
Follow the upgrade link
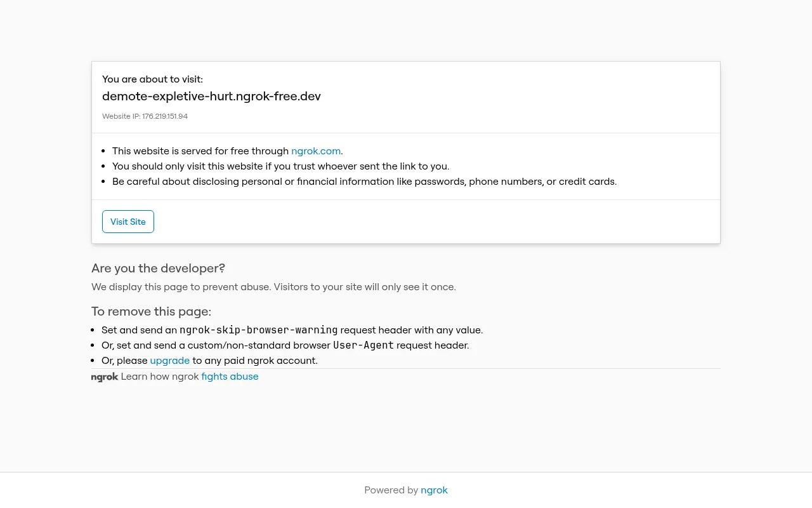point(170,361)
